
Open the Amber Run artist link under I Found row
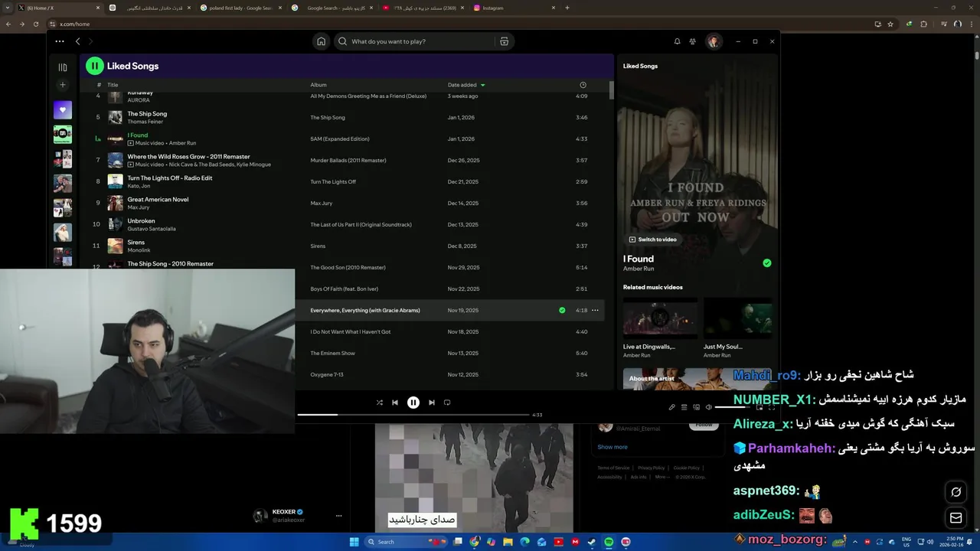point(182,143)
